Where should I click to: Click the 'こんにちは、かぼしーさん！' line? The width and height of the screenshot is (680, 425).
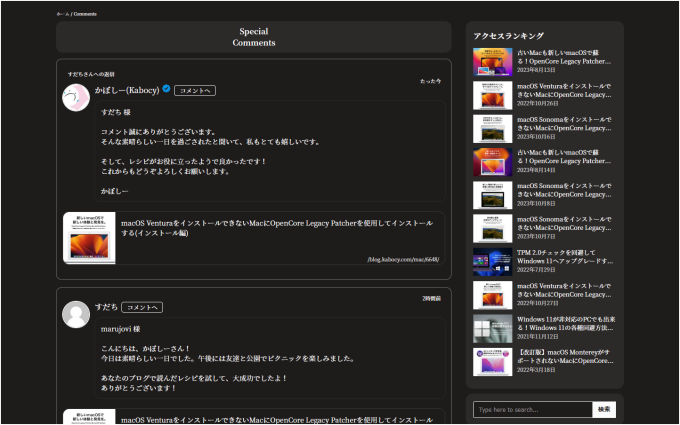point(146,348)
